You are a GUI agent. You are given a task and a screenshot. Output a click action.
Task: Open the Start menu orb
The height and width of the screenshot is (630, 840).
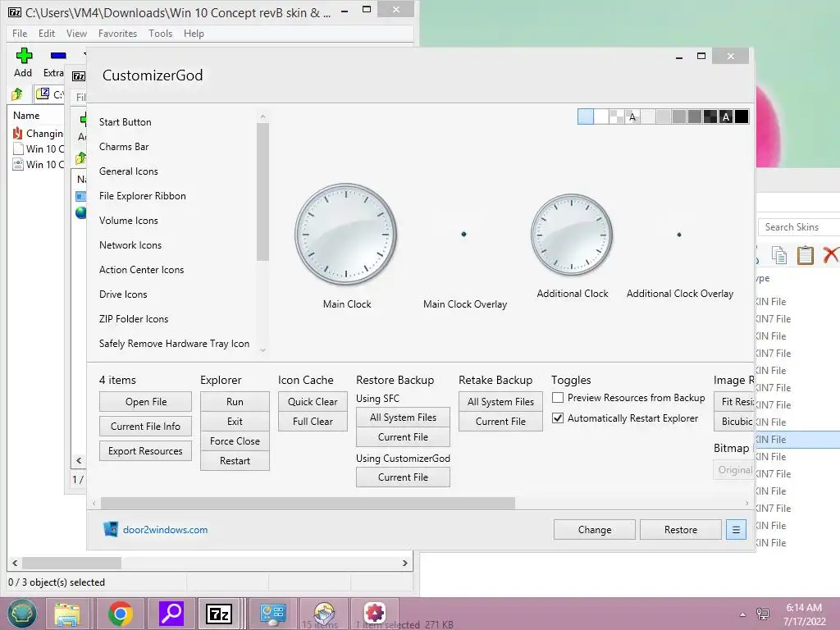pos(21,614)
